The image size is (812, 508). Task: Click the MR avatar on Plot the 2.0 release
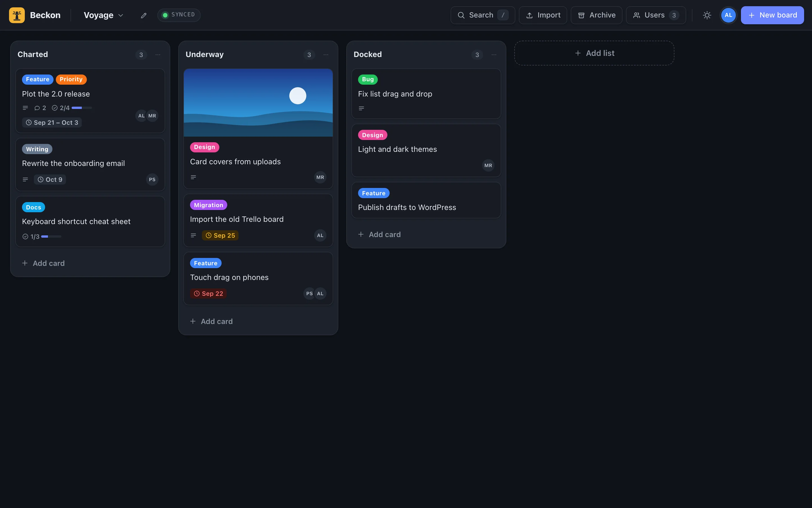click(x=152, y=116)
